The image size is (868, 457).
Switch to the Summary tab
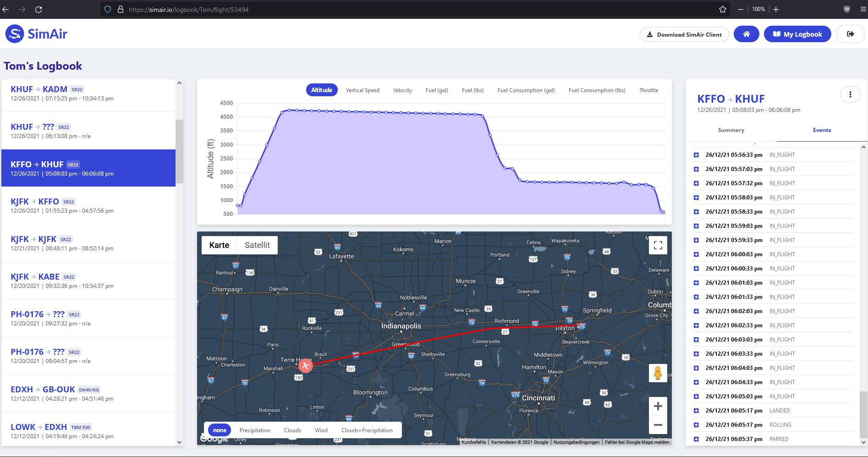tap(731, 130)
